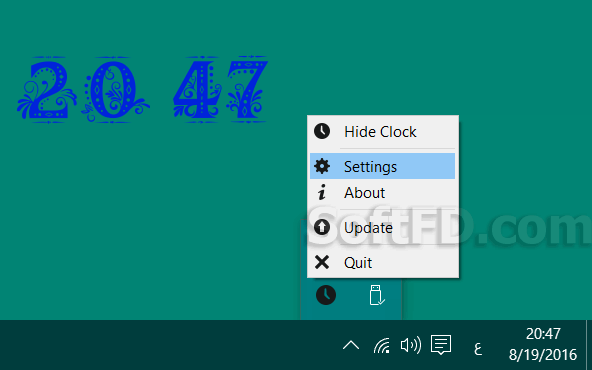
Task: Click the blue ornate 20 47 desktop clock
Action: tap(143, 89)
